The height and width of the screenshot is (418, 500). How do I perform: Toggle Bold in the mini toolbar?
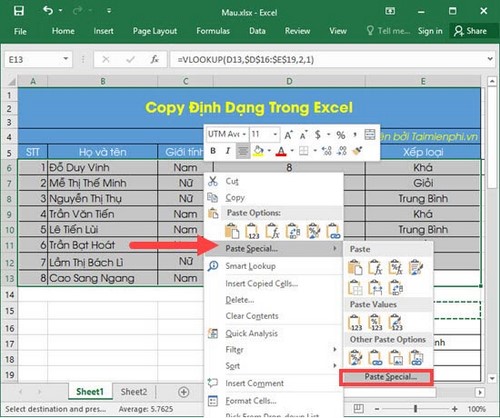click(213, 151)
